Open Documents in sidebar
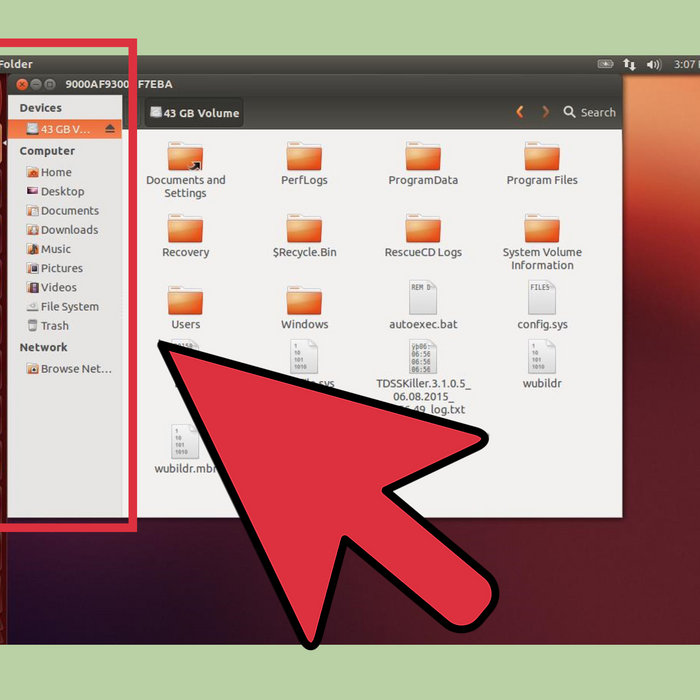 pos(62,211)
